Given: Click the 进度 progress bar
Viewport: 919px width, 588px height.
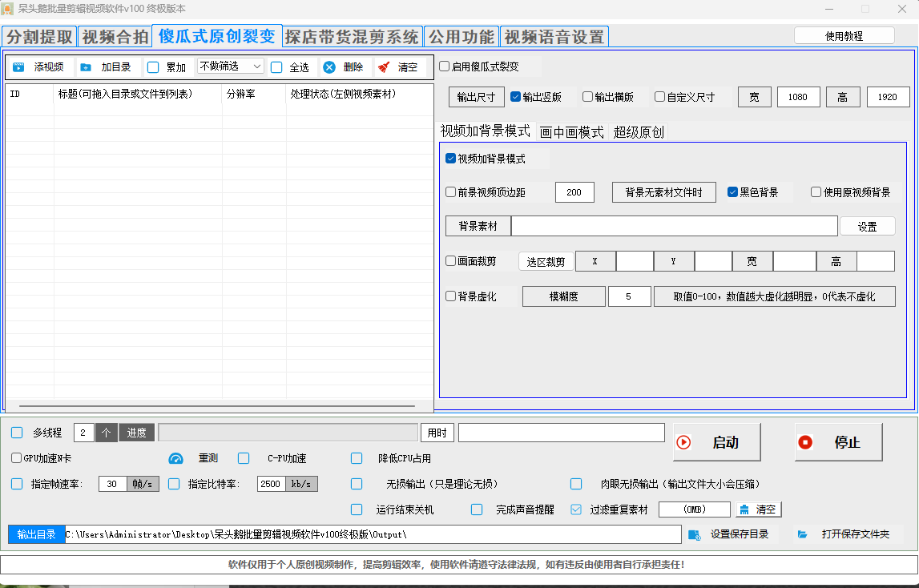Looking at the screenshot, I should click(x=288, y=433).
